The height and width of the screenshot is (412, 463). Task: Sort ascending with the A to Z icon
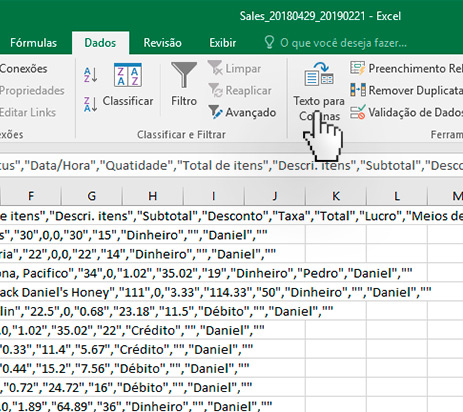tap(91, 75)
